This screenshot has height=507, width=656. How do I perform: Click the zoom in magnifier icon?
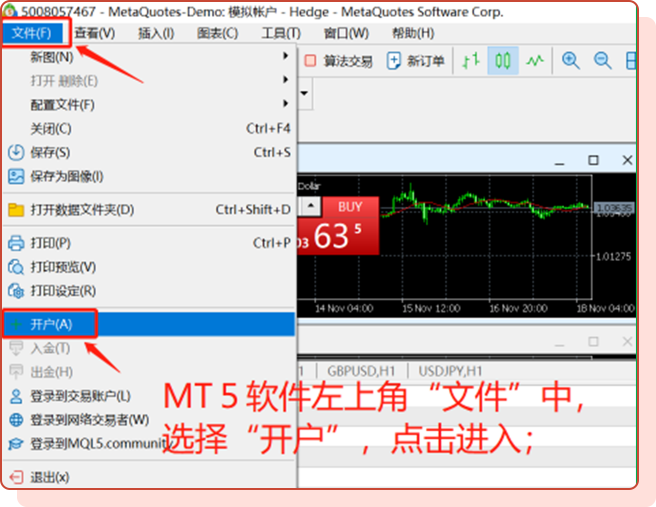571,61
